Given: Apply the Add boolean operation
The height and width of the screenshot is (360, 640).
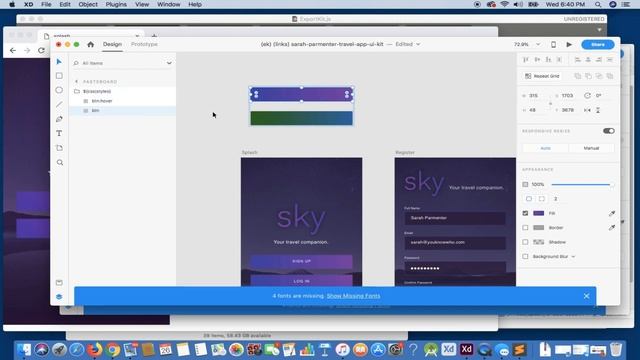Looking at the screenshot, I should click(577, 76).
